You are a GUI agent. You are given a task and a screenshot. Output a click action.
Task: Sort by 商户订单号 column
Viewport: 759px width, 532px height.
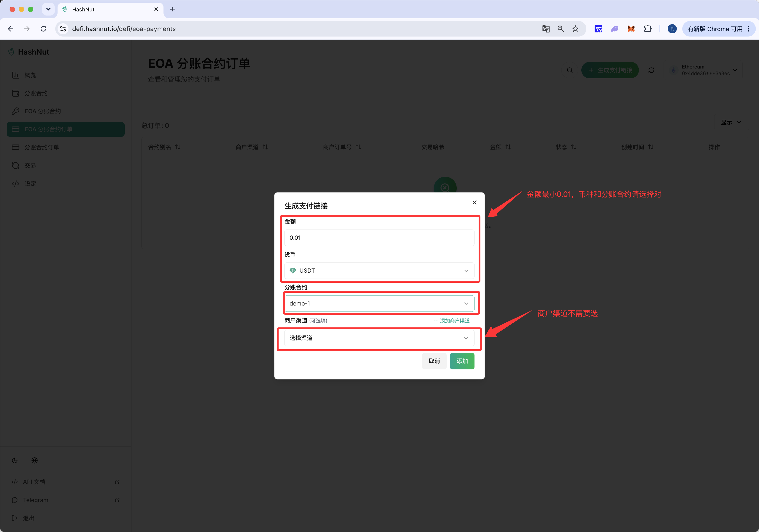342,147
